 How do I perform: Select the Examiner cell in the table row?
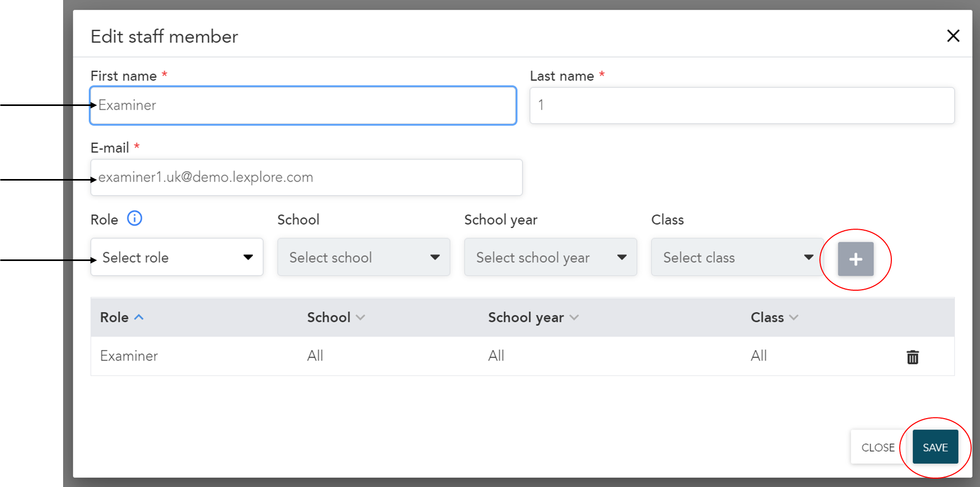[x=129, y=356]
